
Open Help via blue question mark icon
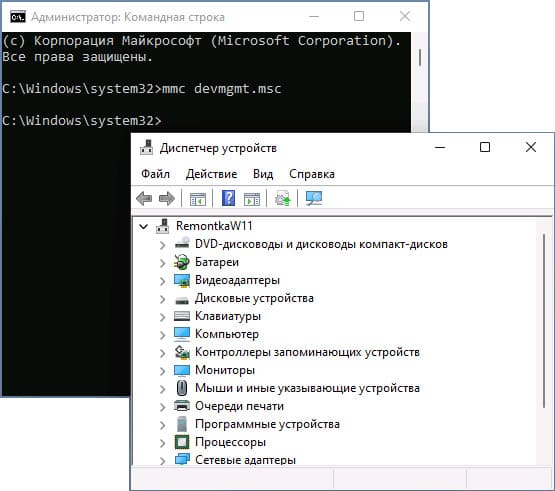click(x=228, y=198)
